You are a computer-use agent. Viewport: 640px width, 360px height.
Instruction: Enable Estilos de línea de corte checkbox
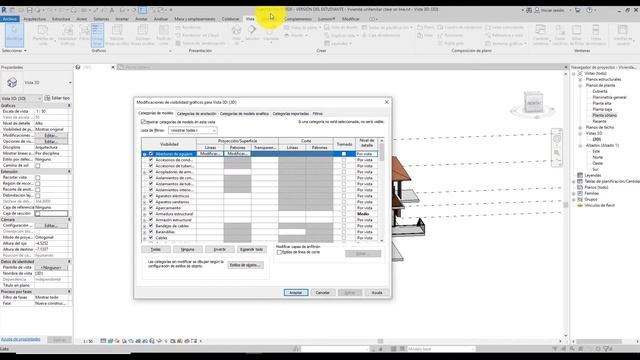[279, 252]
